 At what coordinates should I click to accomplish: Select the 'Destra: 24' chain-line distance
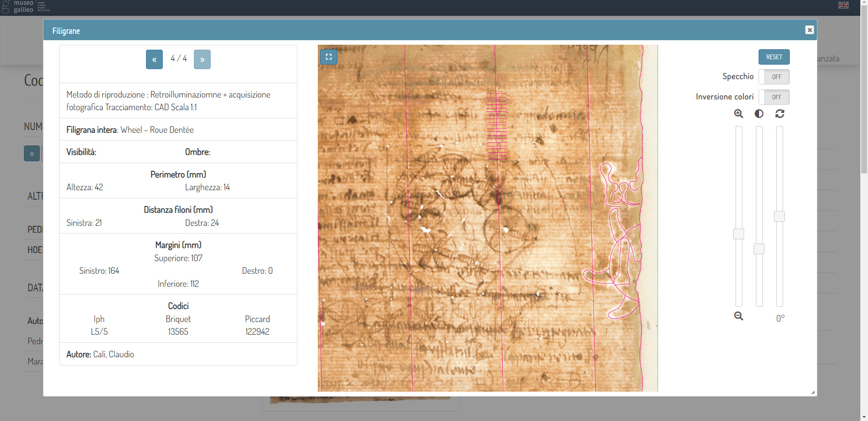pyautogui.click(x=202, y=223)
